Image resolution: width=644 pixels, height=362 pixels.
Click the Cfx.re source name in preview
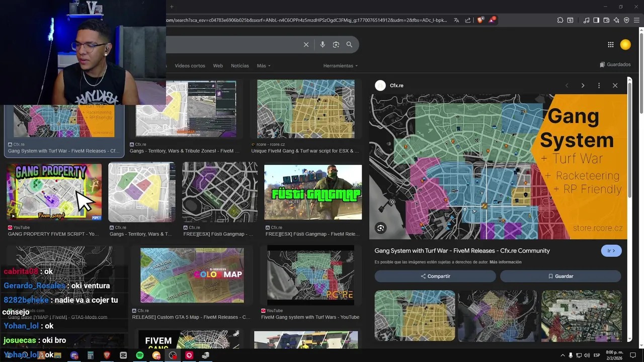[x=396, y=85]
